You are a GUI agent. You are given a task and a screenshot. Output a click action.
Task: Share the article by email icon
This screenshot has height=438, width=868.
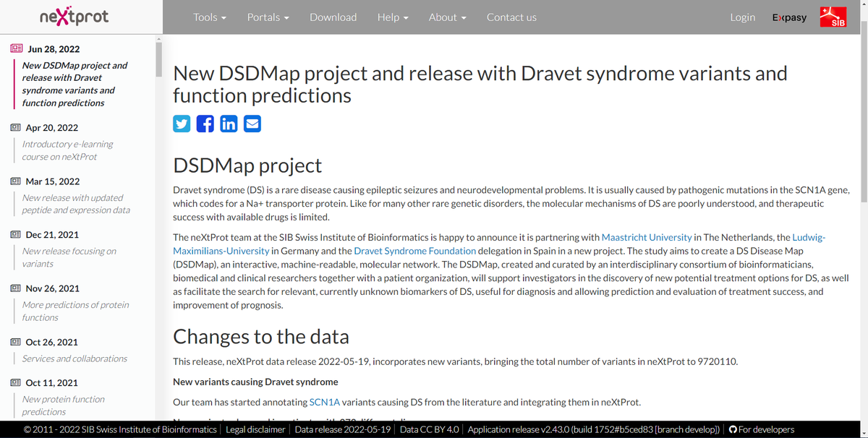[x=252, y=124]
